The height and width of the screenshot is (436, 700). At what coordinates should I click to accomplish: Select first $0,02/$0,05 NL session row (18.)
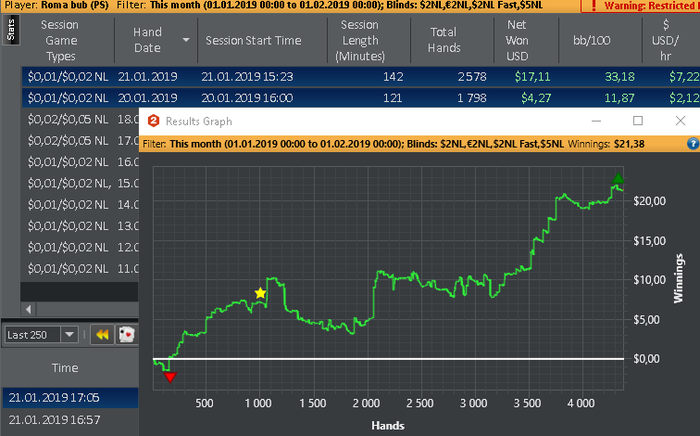pyautogui.click(x=80, y=119)
